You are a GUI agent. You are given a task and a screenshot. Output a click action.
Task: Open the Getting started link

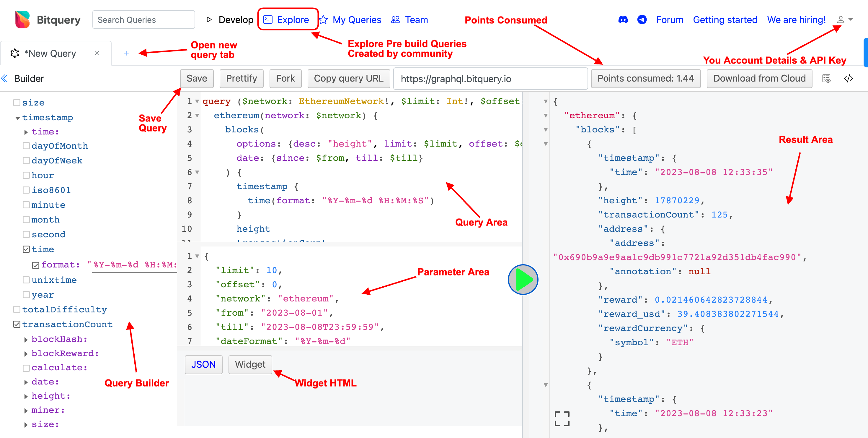point(725,20)
